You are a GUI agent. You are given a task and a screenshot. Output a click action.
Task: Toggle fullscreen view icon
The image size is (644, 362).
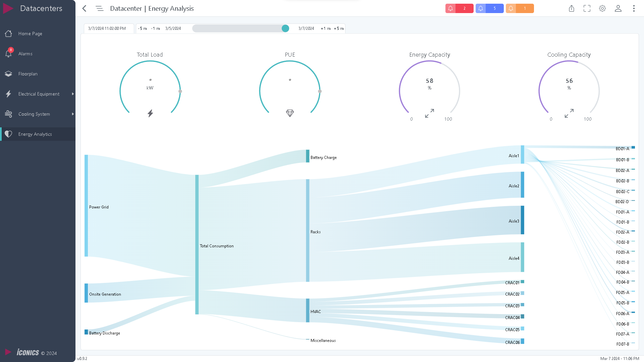click(587, 8)
